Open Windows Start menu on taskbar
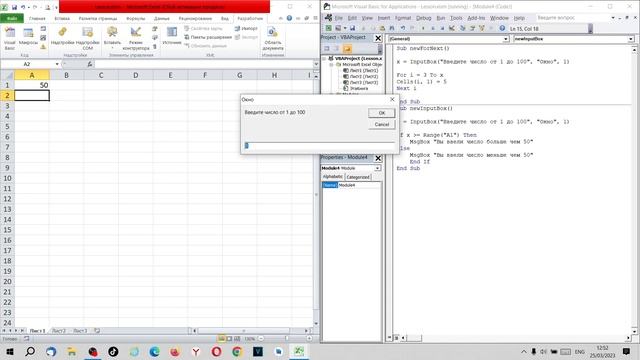Viewport: 640px width, 360px height. (10, 351)
